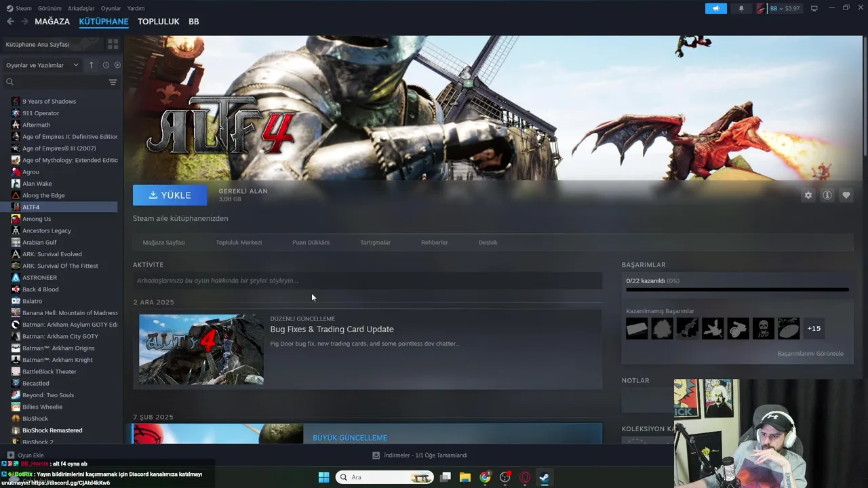Open File Explorer from taskbar

(x=465, y=477)
